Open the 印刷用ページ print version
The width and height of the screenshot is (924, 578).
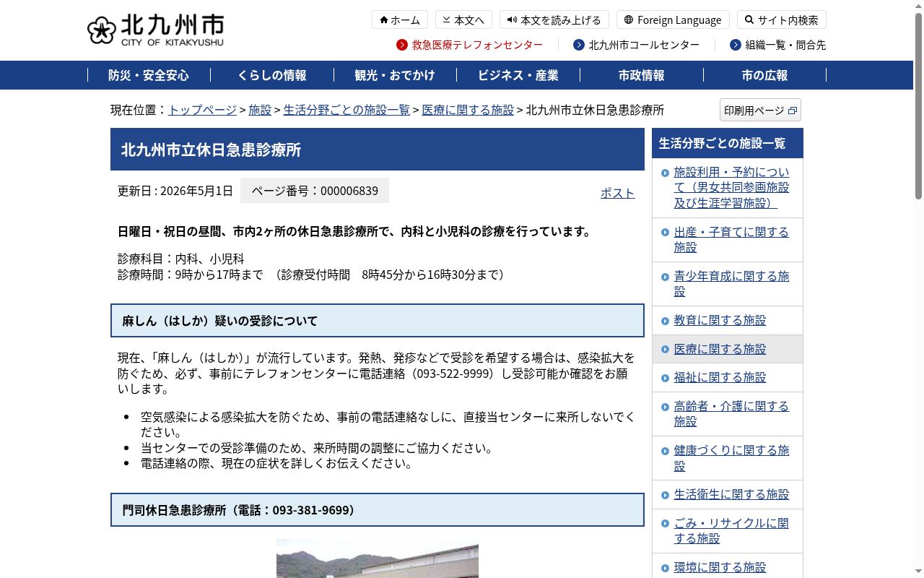click(760, 111)
